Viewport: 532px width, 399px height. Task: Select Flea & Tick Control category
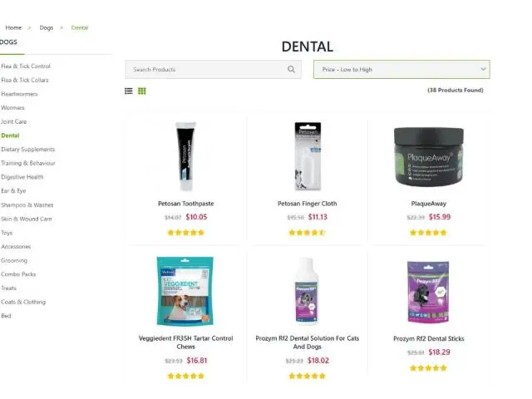26,66
